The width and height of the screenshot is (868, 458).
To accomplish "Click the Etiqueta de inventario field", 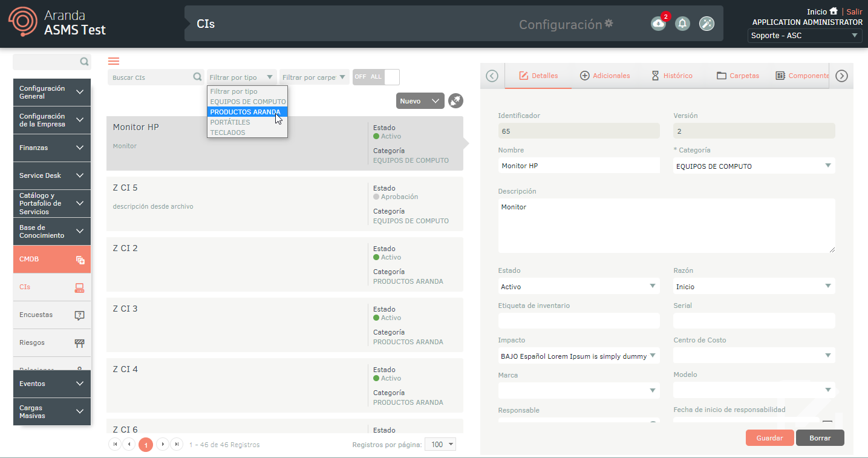I will [x=579, y=321].
